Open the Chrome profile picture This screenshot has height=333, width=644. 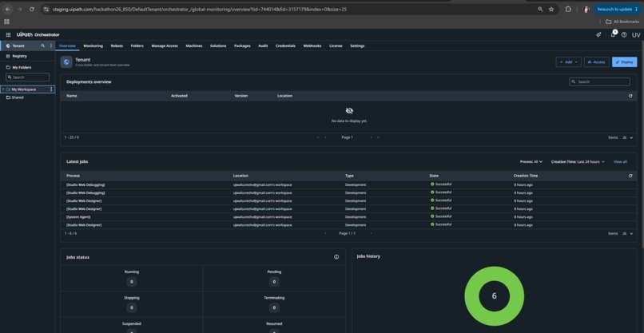[586, 9]
